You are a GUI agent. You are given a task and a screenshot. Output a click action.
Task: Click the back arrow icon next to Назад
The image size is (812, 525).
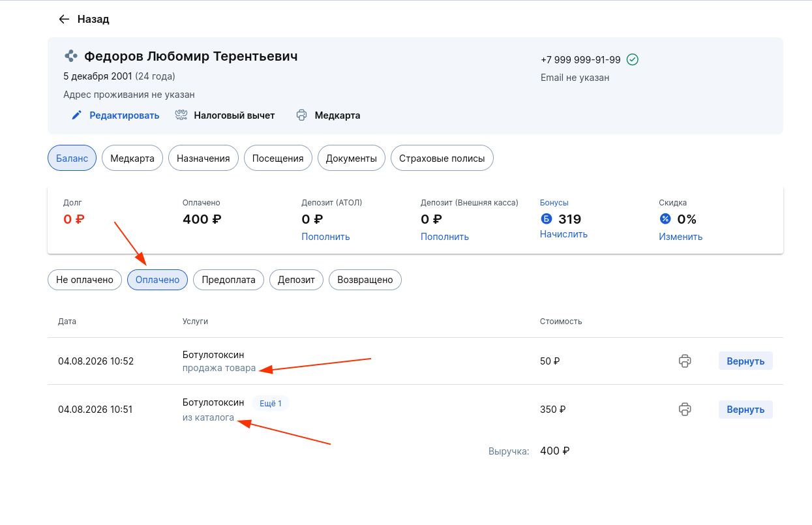coord(64,19)
